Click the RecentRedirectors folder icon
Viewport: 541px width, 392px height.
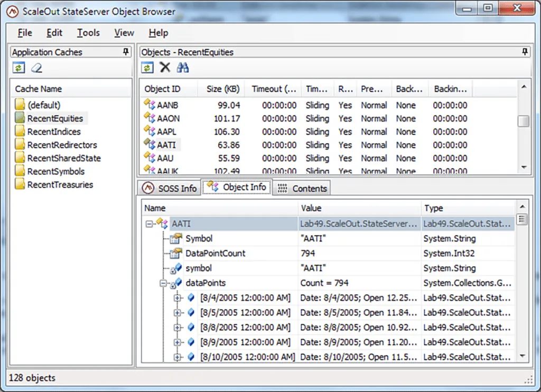(x=20, y=145)
